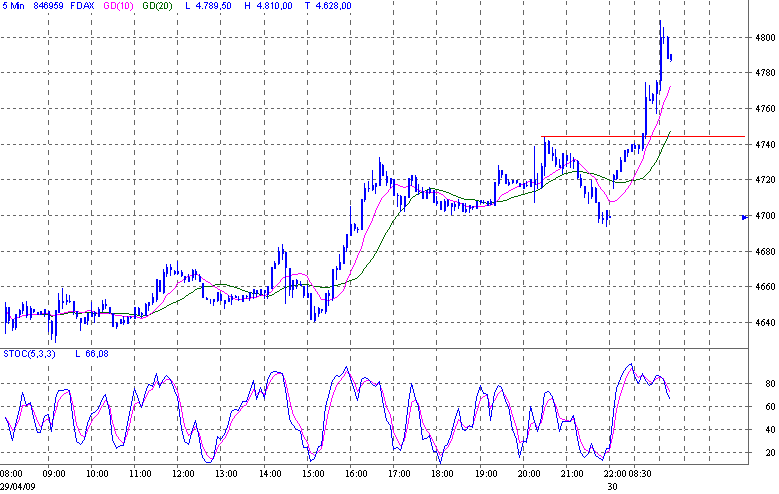779x494 pixels.
Task: Click the 22:00 time axis label
Action: click(x=616, y=474)
